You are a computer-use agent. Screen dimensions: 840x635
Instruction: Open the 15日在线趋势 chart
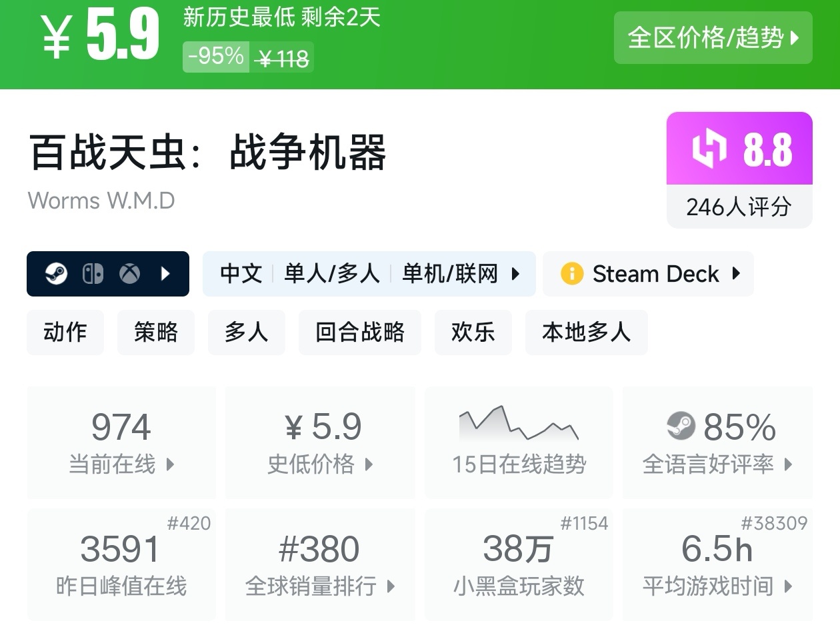(x=519, y=442)
